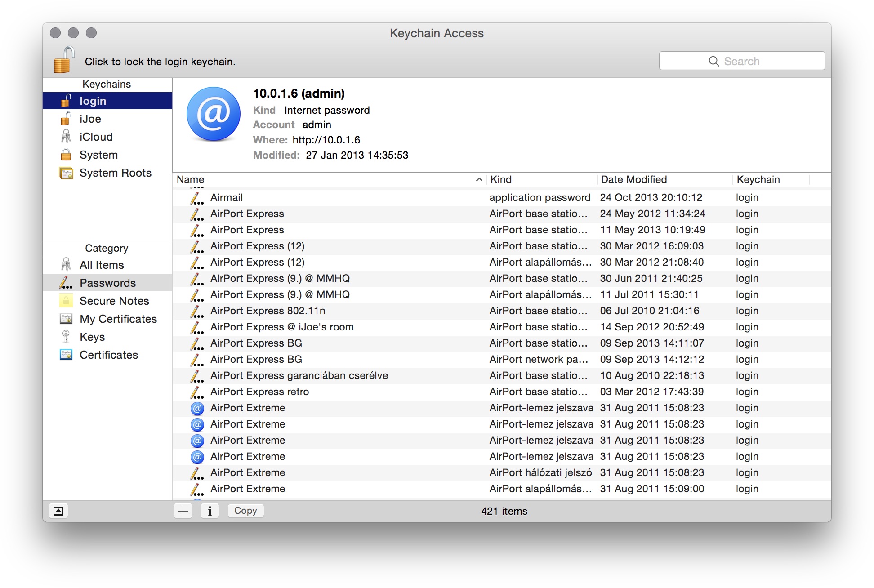This screenshot has height=588, width=874.
Task: Click the All Items keys icon
Action: click(66, 265)
